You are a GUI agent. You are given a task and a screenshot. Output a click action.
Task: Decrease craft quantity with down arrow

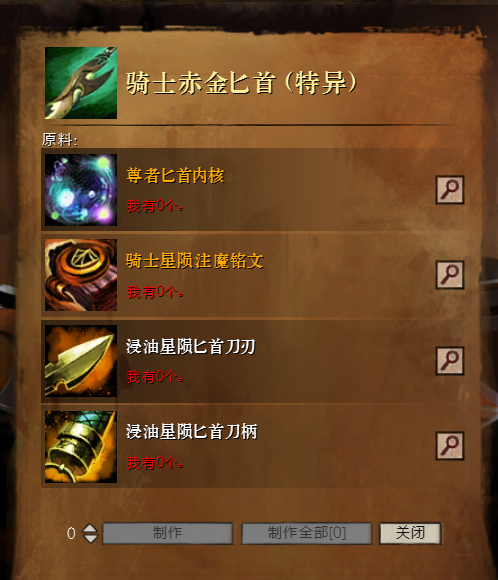[90, 539]
